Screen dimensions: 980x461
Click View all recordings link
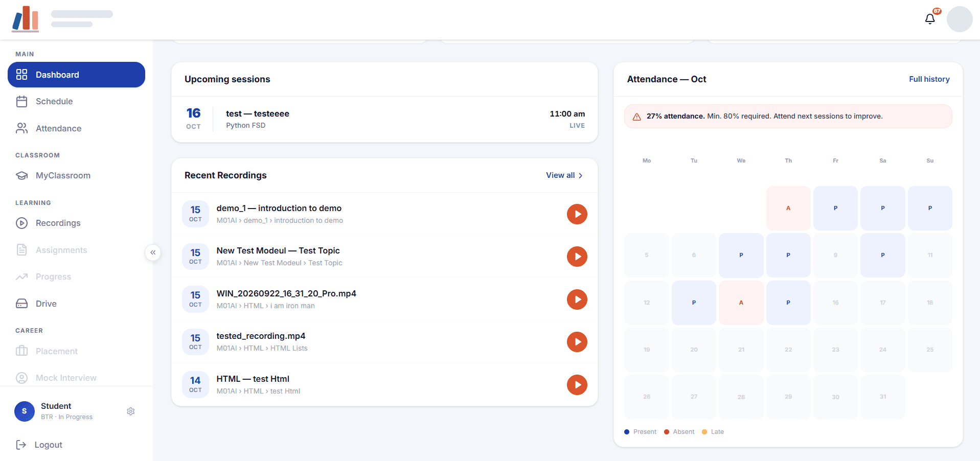pos(564,175)
